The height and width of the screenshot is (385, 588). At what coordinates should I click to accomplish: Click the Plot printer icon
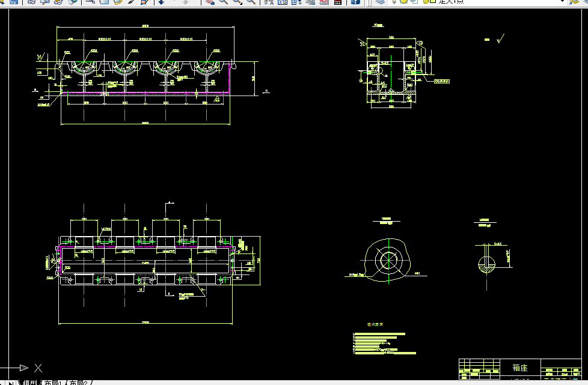coord(31,1)
